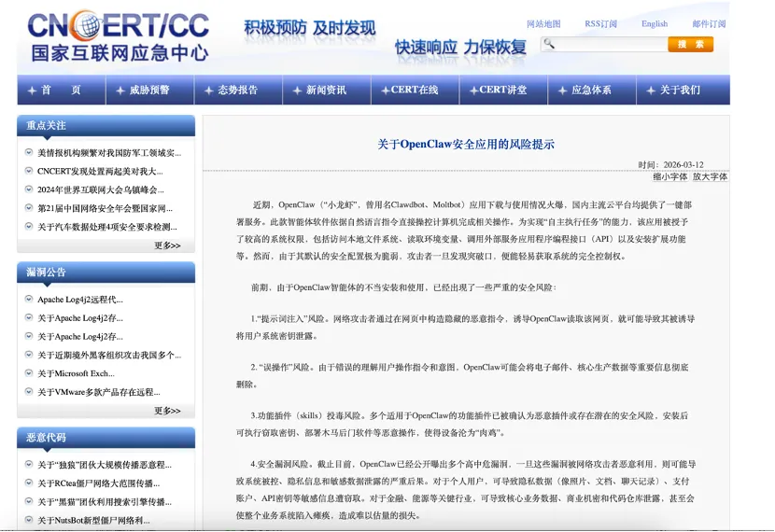Screen dimensions: 775x532
Task: Open 关于NutsBot新型僵尸网络利... article
Action: pos(93,520)
